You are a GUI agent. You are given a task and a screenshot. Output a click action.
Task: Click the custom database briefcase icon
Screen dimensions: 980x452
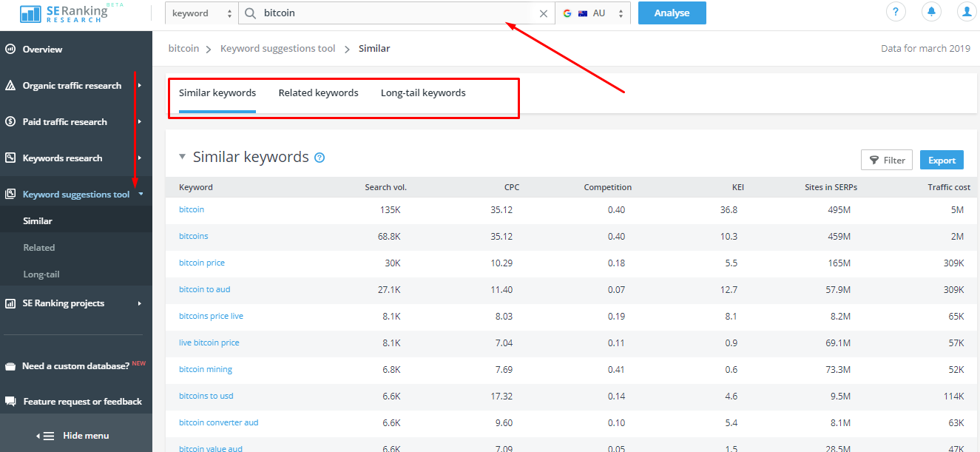(x=10, y=366)
